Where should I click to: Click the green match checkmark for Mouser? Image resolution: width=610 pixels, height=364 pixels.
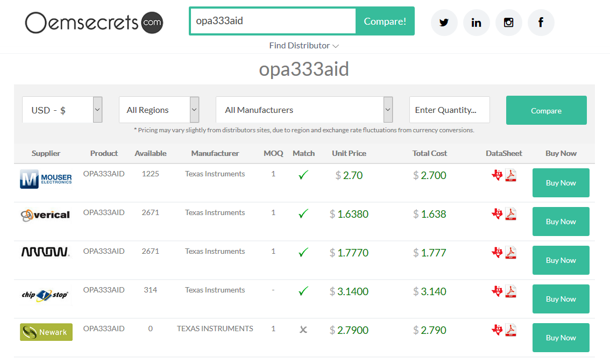tap(303, 175)
